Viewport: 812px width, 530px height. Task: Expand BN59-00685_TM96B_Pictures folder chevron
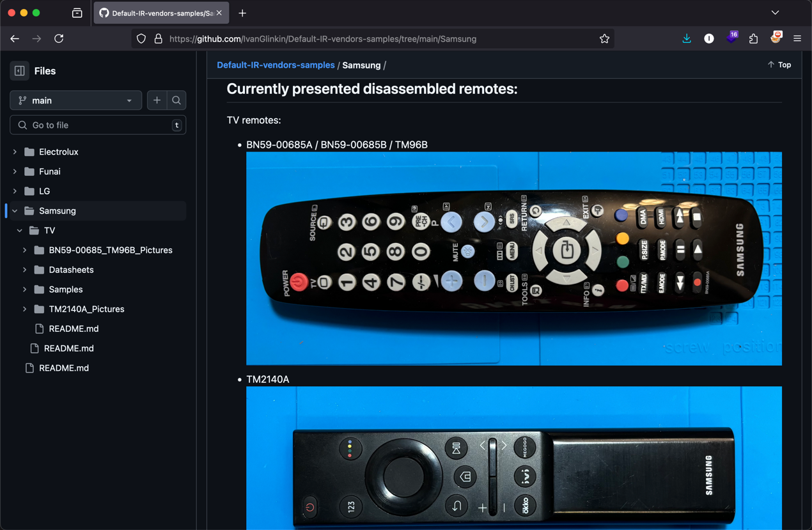tap(25, 250)
